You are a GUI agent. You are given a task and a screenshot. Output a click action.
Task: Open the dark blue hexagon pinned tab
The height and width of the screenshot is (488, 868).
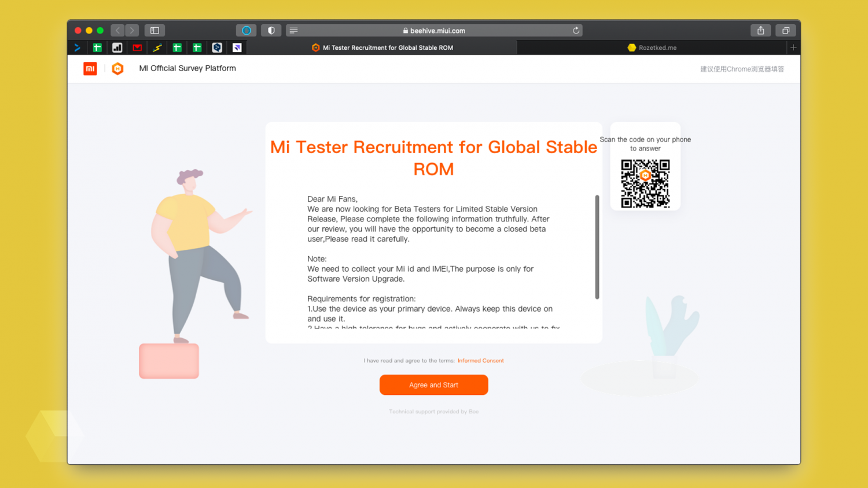[x=217, y=47]
